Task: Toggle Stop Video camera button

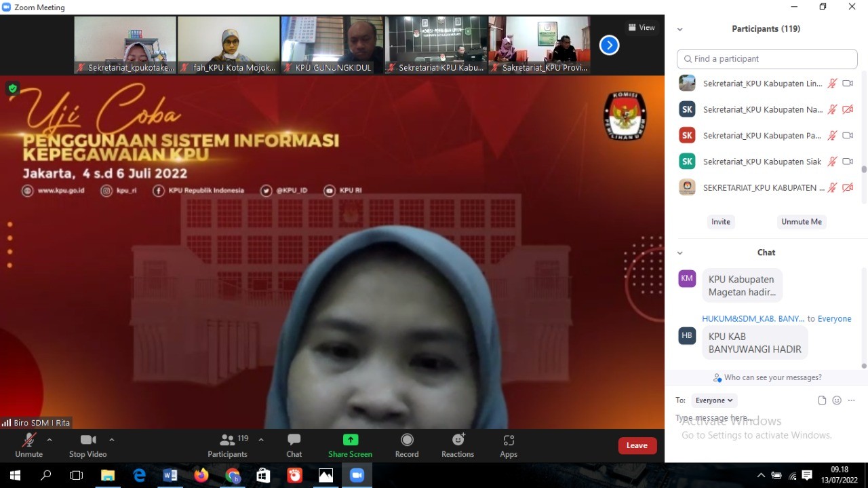Action: pos(88,440)
